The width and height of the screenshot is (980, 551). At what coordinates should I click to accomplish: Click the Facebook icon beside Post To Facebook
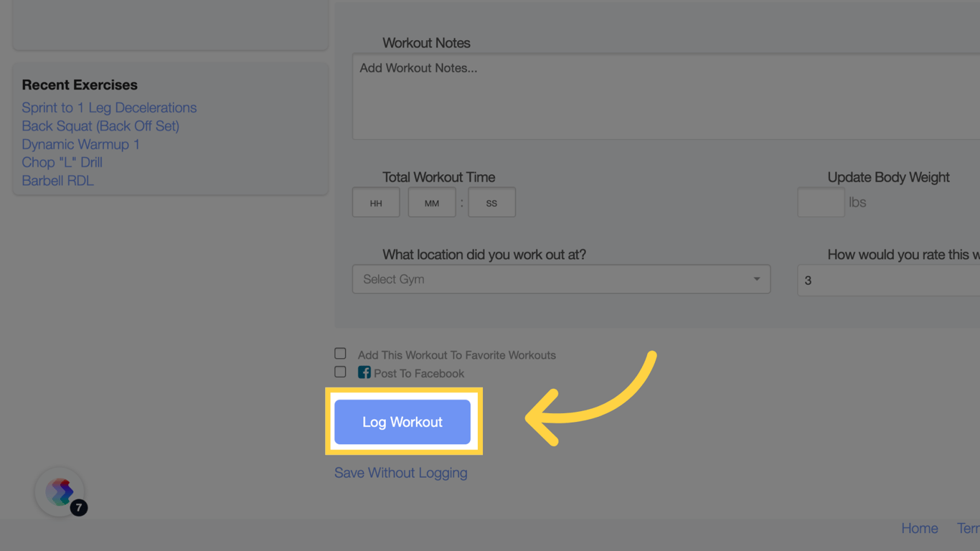point(364,372)
